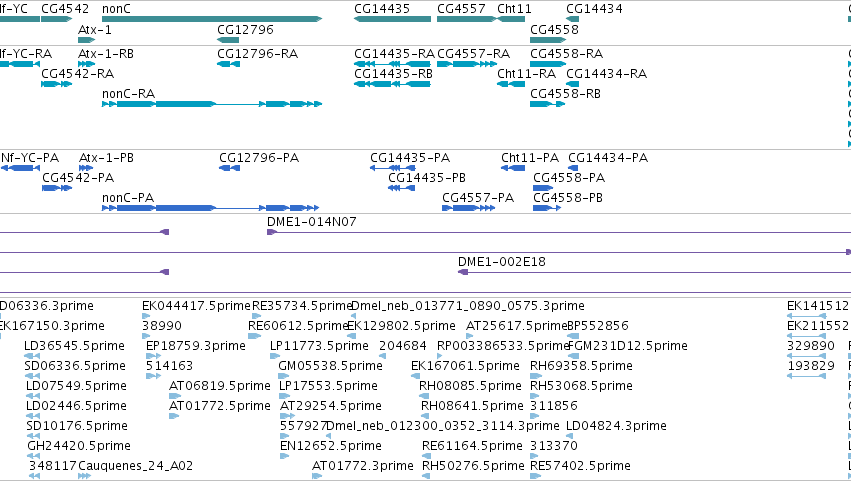Click the Atx-1-PB protein label

coord(106,158)
